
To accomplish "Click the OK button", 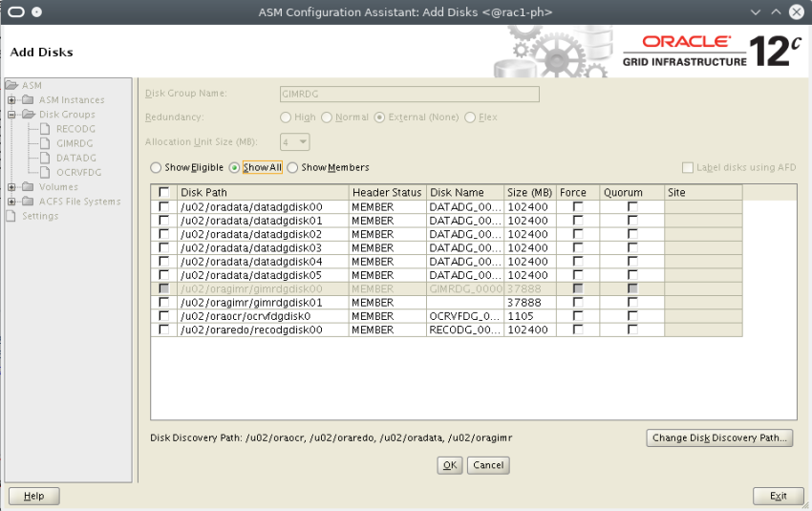I will click(450, 465).
